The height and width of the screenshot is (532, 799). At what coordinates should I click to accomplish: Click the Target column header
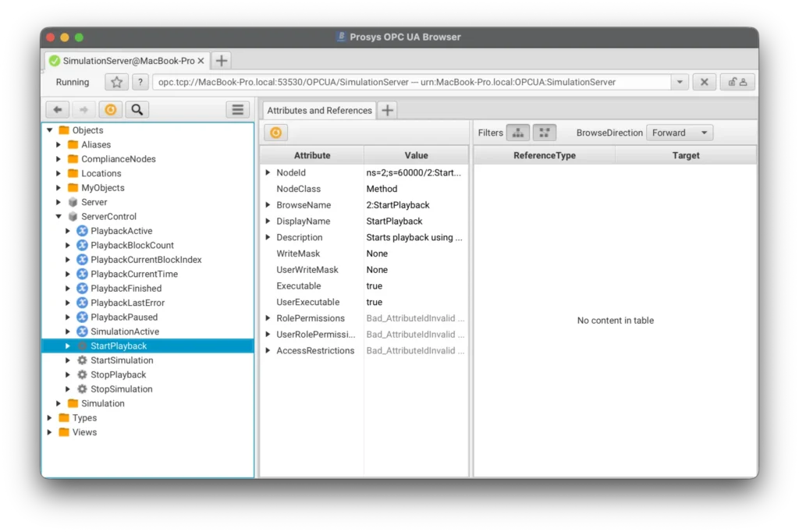[685, 155]
